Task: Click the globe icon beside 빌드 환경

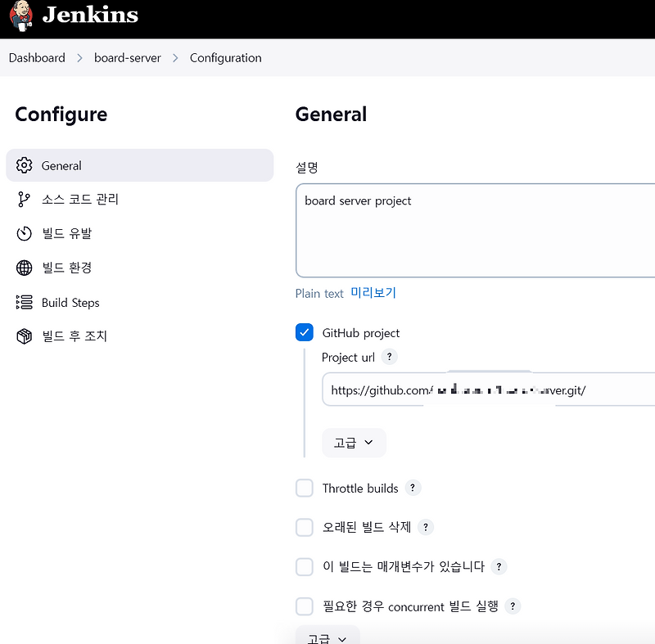Action: coord(25,268)
